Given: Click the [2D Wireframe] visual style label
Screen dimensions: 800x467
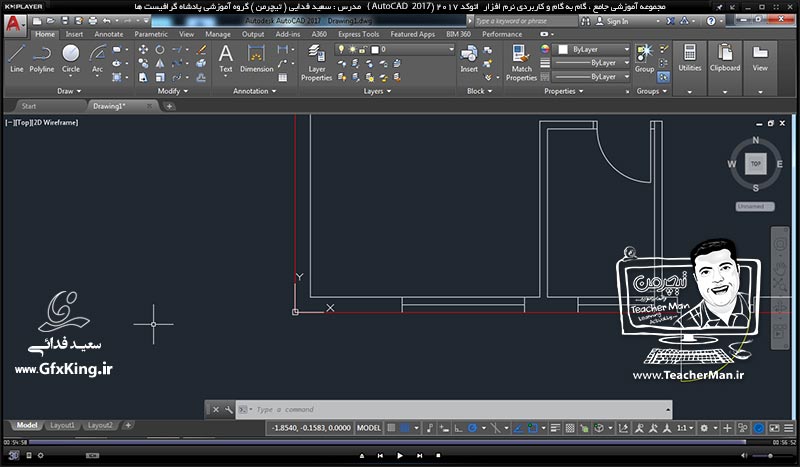Looking at the screenshot, I should tap(55, 122).
